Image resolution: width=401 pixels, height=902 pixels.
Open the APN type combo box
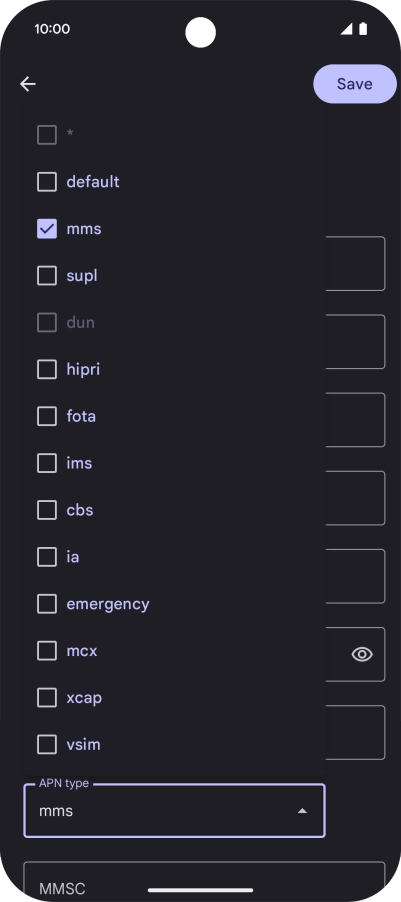point(174,811)
